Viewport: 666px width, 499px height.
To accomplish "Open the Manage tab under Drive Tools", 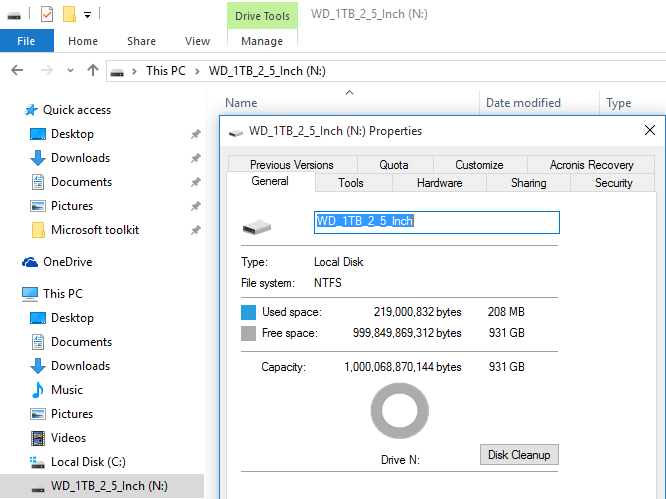I will (x=262, y=41).
